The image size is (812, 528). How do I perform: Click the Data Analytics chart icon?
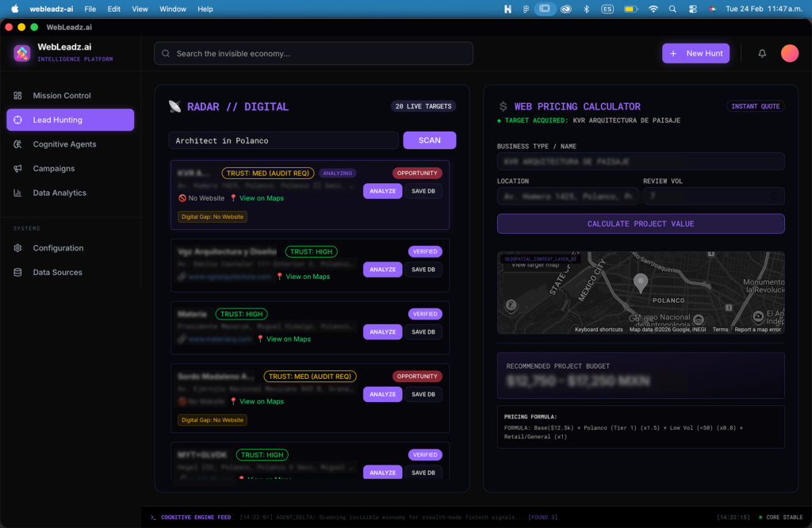point(17,193)
